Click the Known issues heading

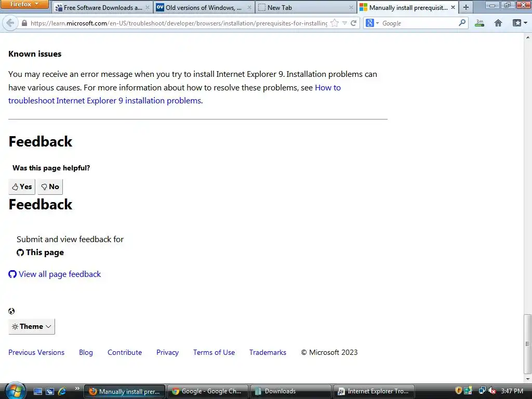[x=35, y=54]
